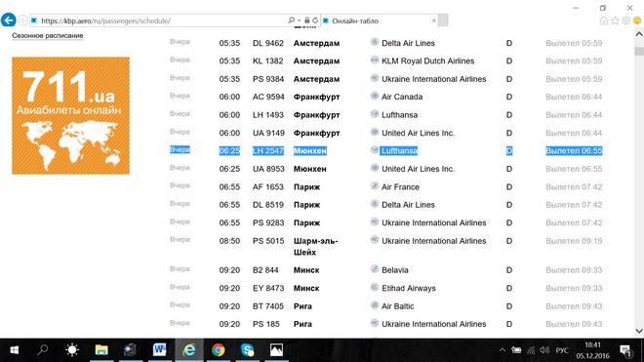This screenshot has height=362, width=644.
Task: Click the browser forward arrow
Action: click(23, 20)
